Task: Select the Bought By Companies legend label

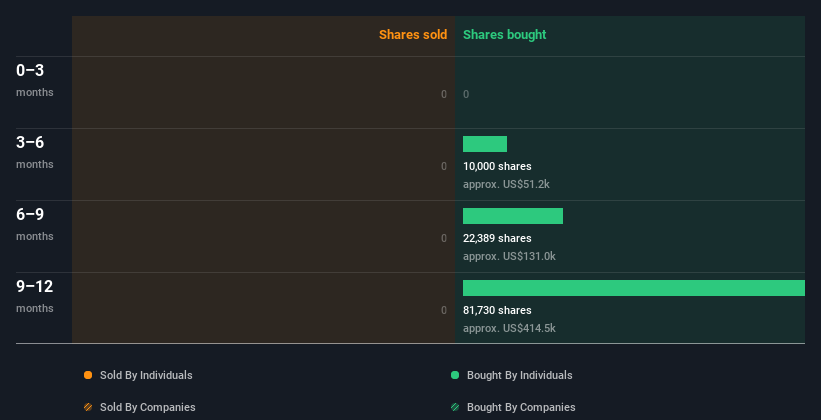Action: pos(521,407)
